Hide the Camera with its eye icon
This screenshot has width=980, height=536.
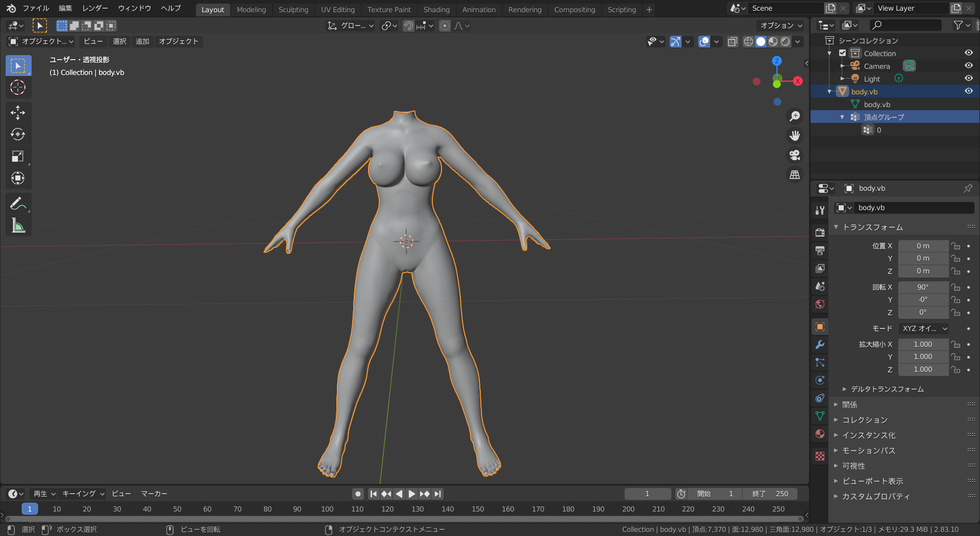[968, 66]
